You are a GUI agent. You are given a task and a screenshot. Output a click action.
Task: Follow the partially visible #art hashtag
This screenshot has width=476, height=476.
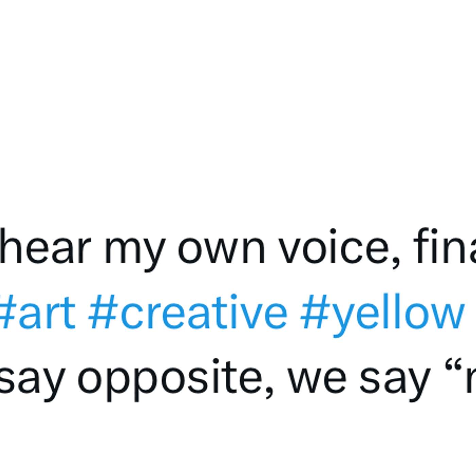tap(37, 312)
